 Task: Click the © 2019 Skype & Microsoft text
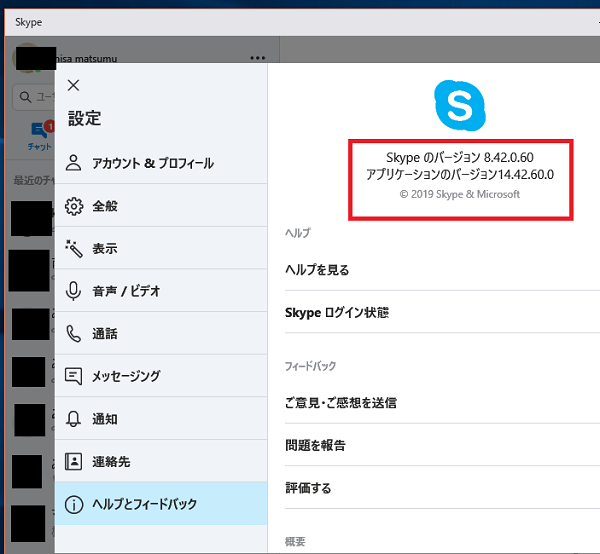(x=460, y=194)
